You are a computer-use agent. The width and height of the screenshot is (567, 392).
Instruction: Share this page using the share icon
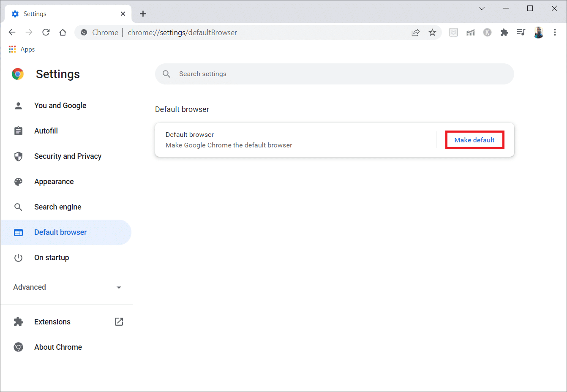(415, 33)
